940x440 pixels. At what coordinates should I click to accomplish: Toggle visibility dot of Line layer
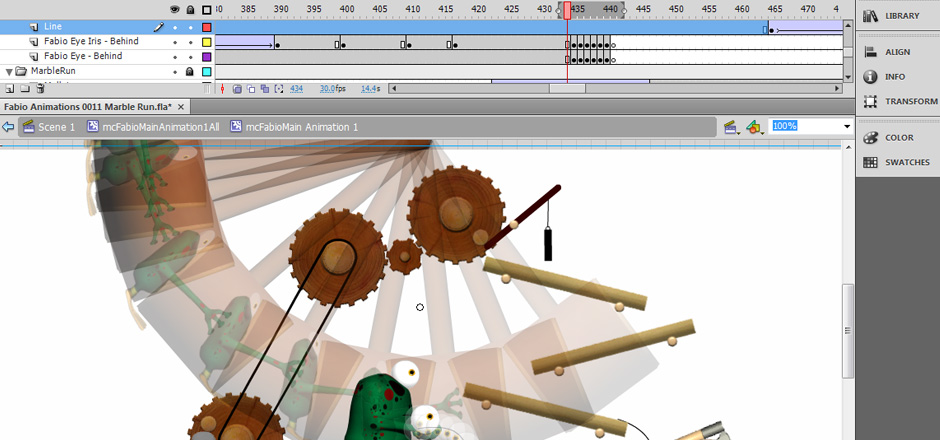coord(175,27)
